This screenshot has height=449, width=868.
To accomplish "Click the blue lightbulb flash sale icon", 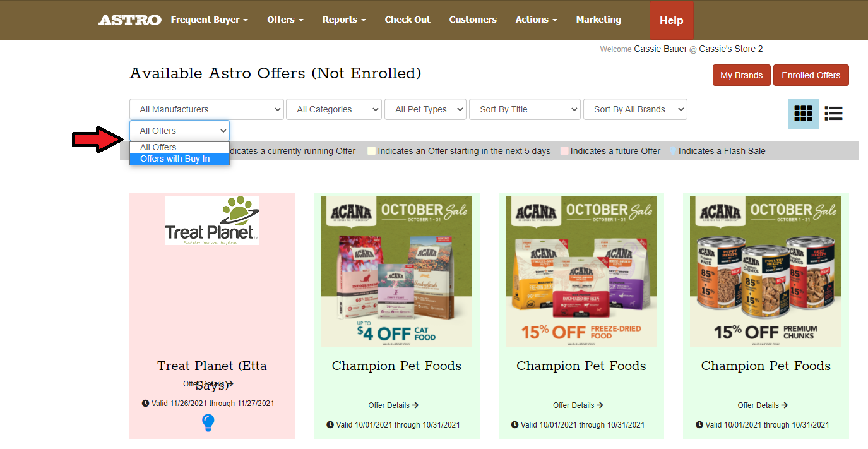I will click(208, 422).
